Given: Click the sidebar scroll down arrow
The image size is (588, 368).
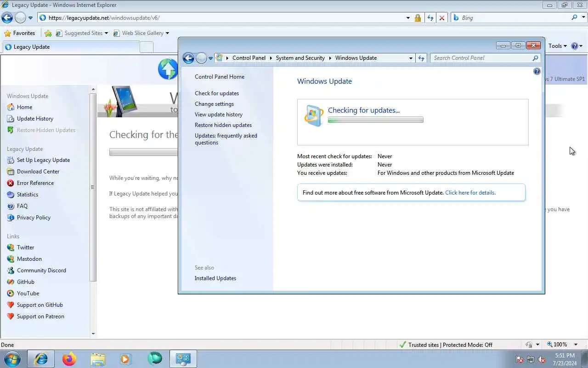Looking at the screenshot, I should point(93,334).
